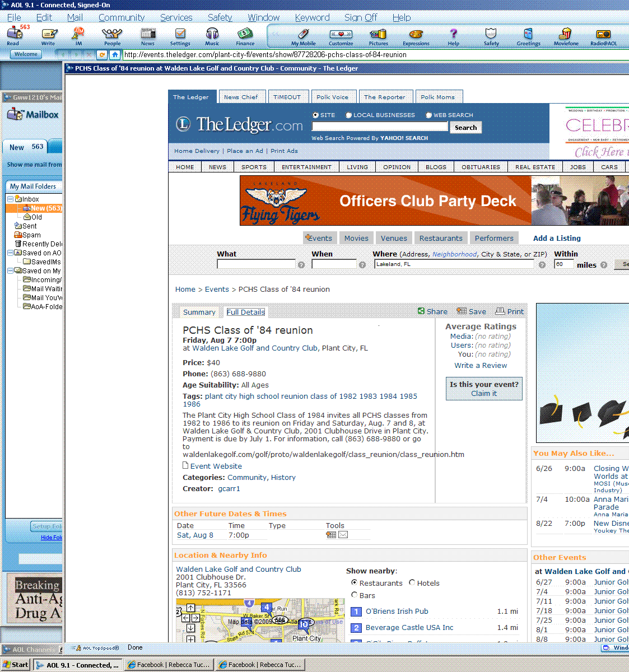Click the email envelope icon under Tools
The image size is (629, 672).
pyautogui.click(x=343, y=535)
